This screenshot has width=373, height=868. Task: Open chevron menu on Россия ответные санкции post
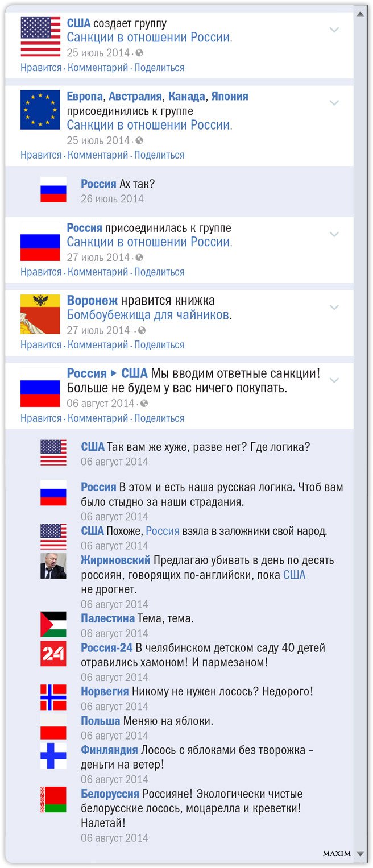334,380
